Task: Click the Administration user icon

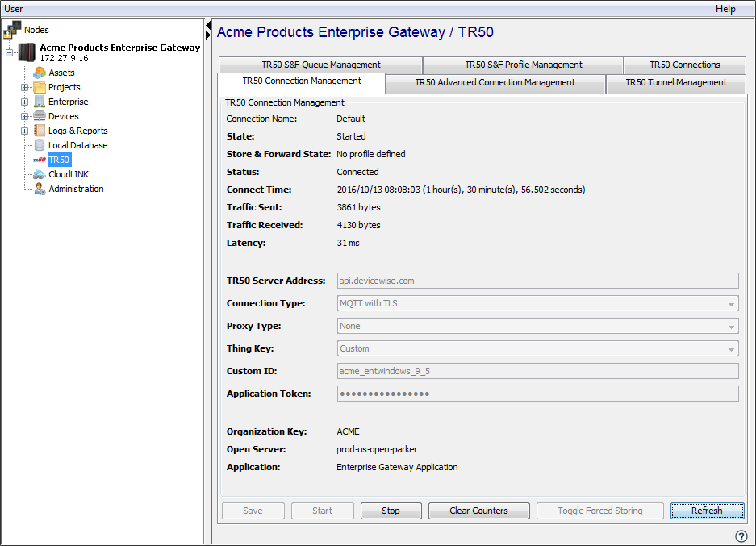Action: [40, 189]
